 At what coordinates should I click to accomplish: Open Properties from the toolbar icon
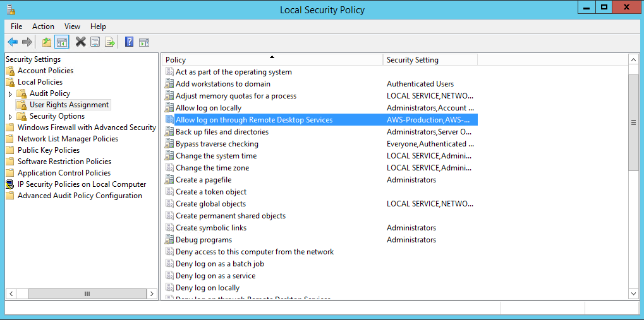(95, 42)
